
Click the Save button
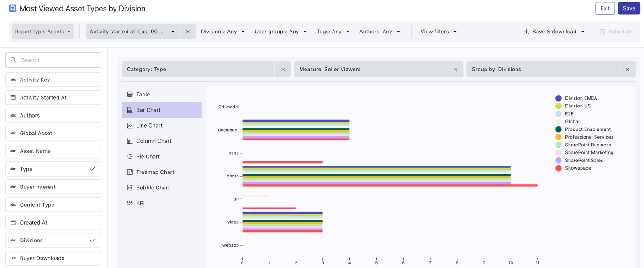(628, 8)
